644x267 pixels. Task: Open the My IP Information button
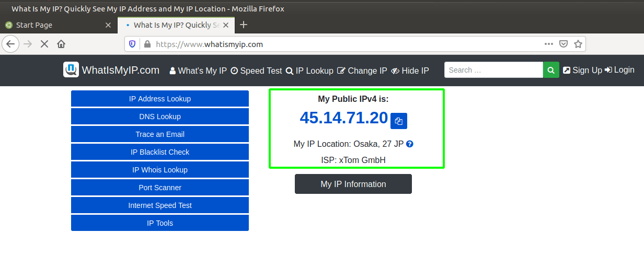[x=353, y=184]
